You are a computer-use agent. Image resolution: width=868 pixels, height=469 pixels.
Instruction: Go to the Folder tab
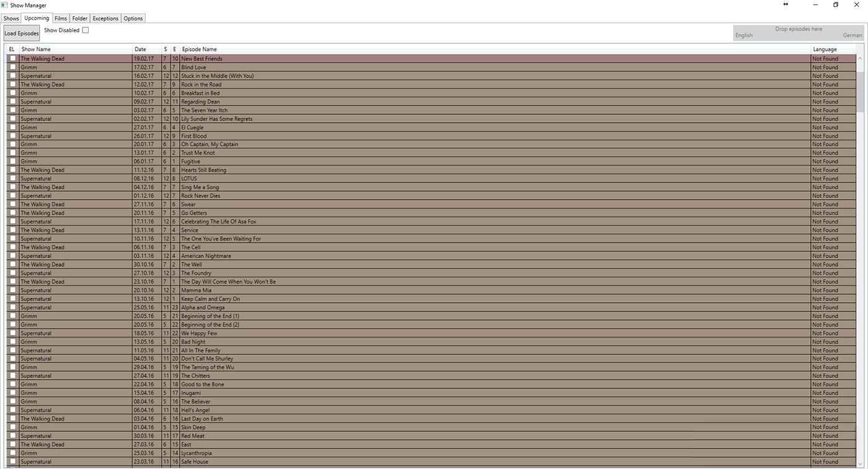point(80,19)
